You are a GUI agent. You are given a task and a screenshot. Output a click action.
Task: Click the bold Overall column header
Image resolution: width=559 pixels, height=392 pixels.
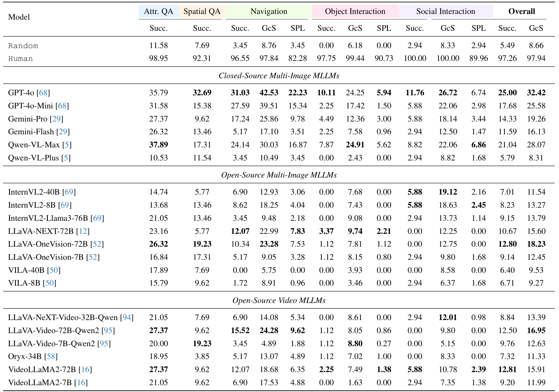[x=521, y=11]
